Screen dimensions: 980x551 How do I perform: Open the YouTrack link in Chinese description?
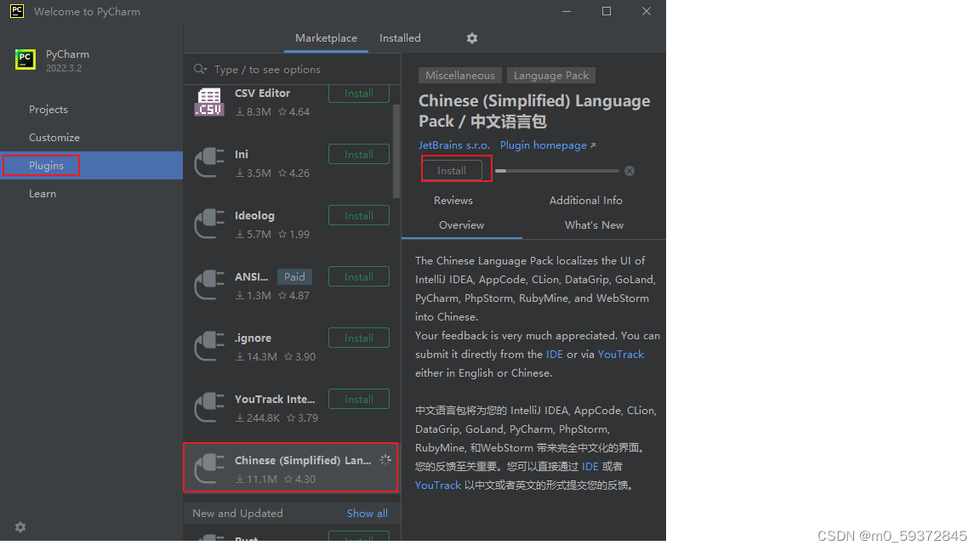click(437, 486)
